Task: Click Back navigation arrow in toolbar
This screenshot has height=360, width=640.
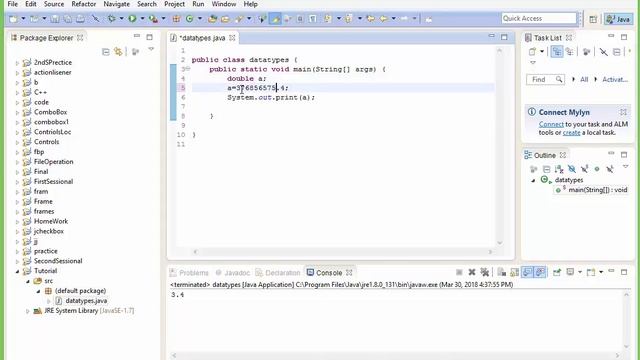Action: pyautogui.click(x=384, y=19)
